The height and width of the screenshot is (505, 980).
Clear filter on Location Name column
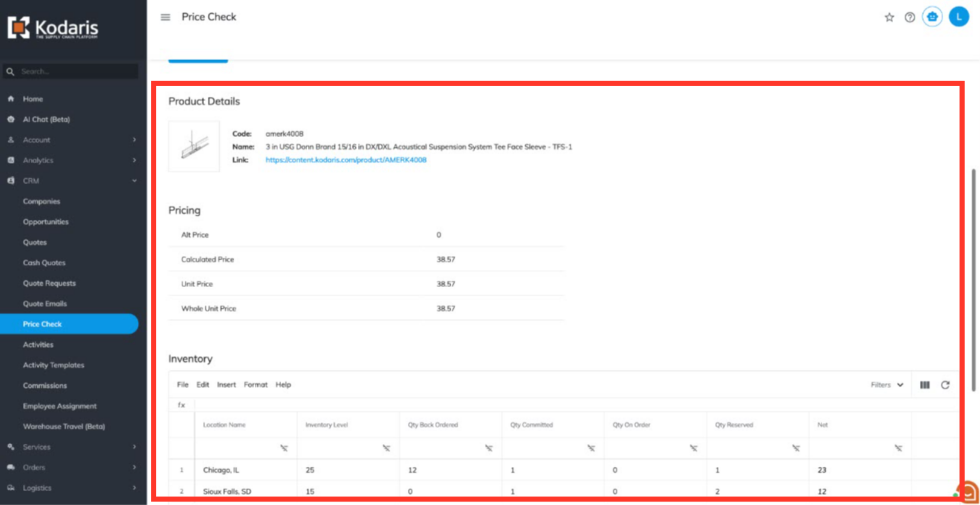pyautogui.click(x=284, y=448)
